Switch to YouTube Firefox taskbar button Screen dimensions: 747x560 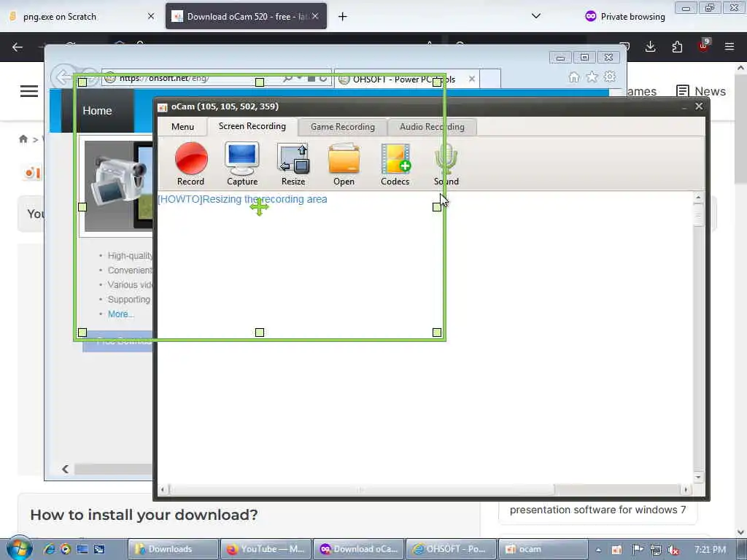[266, 549]
